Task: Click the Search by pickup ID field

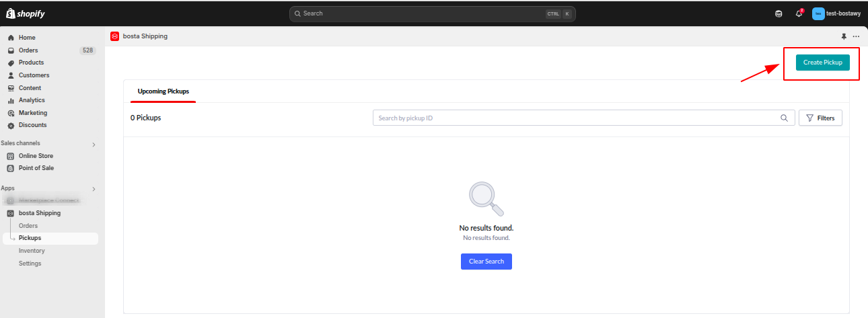Action: tap(584, 118)
